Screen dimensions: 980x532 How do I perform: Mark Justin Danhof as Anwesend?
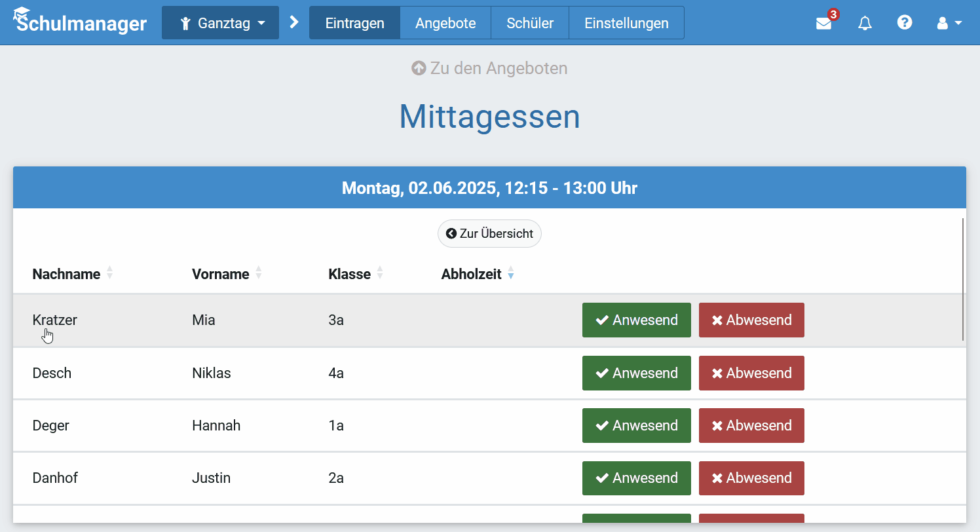point(636,478)
